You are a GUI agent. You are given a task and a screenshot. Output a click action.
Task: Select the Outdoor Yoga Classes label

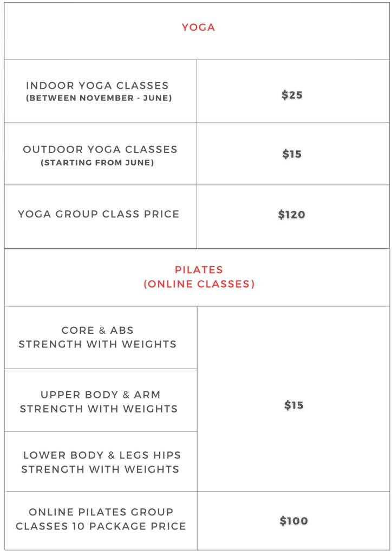pos(100,150)
